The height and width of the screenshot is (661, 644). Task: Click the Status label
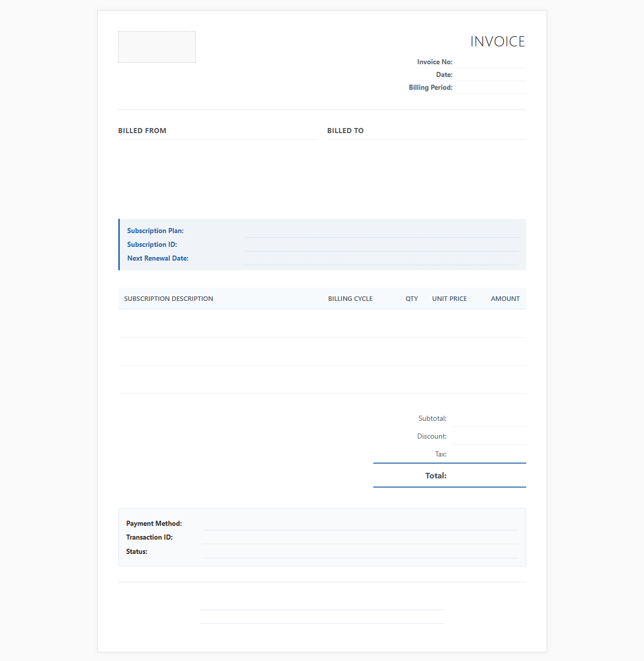137,551
